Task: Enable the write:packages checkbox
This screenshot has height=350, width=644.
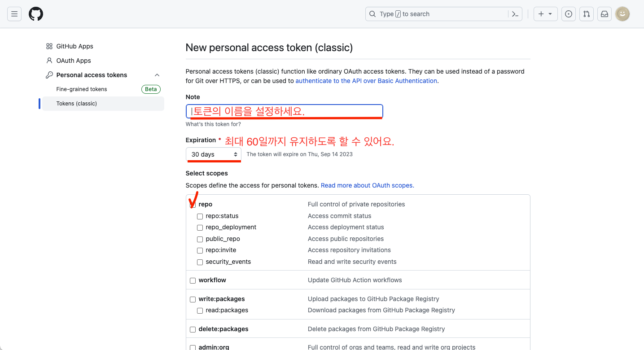Action: [x=193, y=299]
